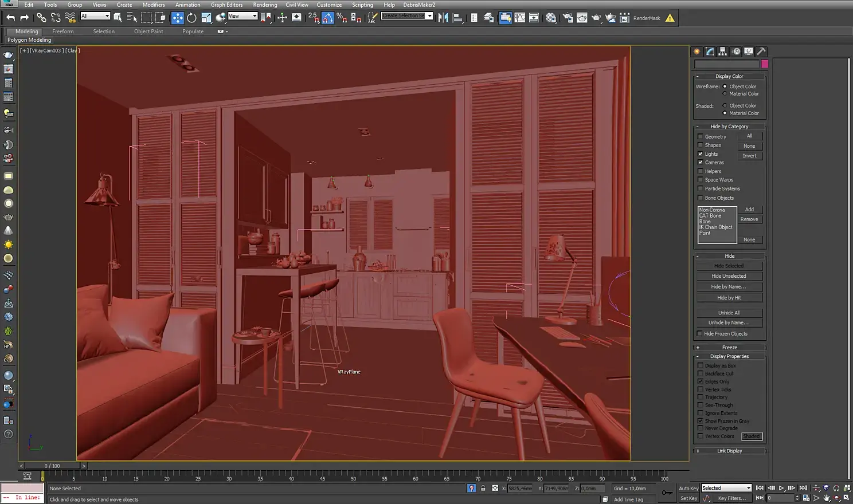Click the Pan View hand icon
Screen dimensions: 853x504
point(827,498)
